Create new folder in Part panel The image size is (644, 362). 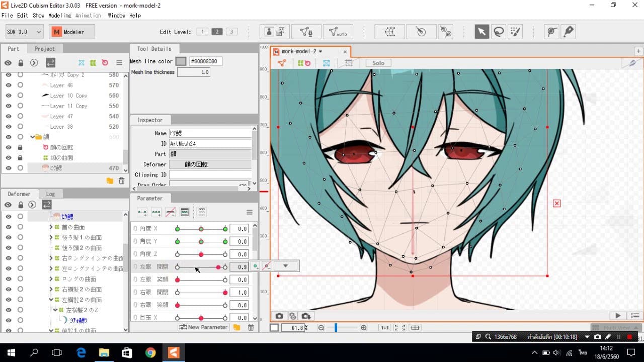pyautogui.click(x=110, y=181)
